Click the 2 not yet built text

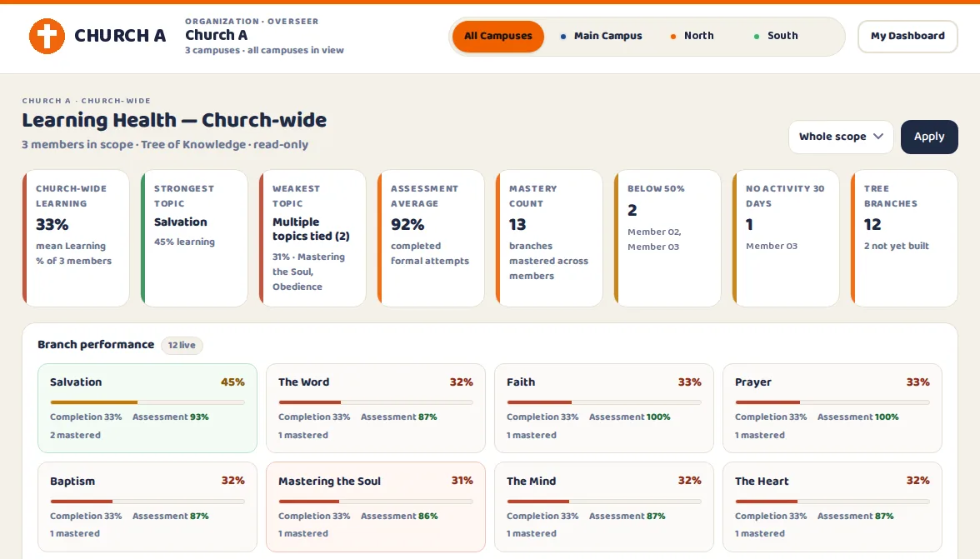[897, 246]
